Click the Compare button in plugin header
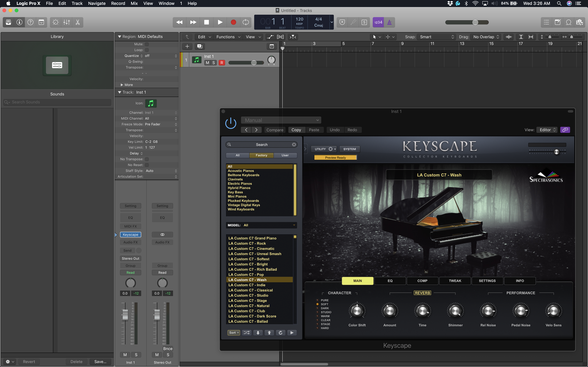The image size is (588, 367). [275, 130]
